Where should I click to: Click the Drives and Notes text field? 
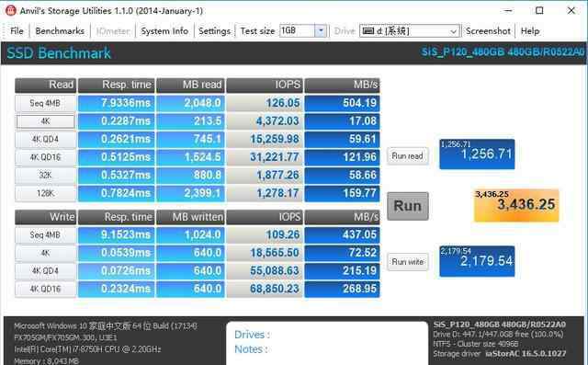coord(327,343)
